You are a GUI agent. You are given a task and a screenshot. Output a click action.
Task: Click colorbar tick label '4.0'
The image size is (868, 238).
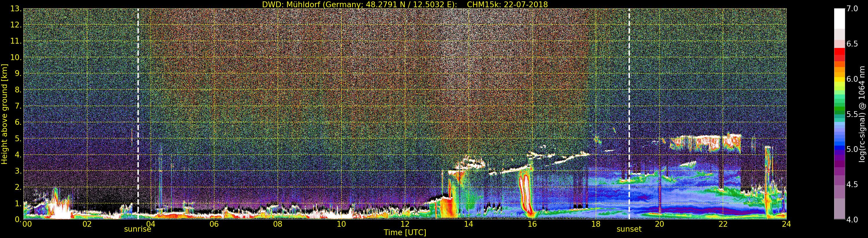point(852,219)
